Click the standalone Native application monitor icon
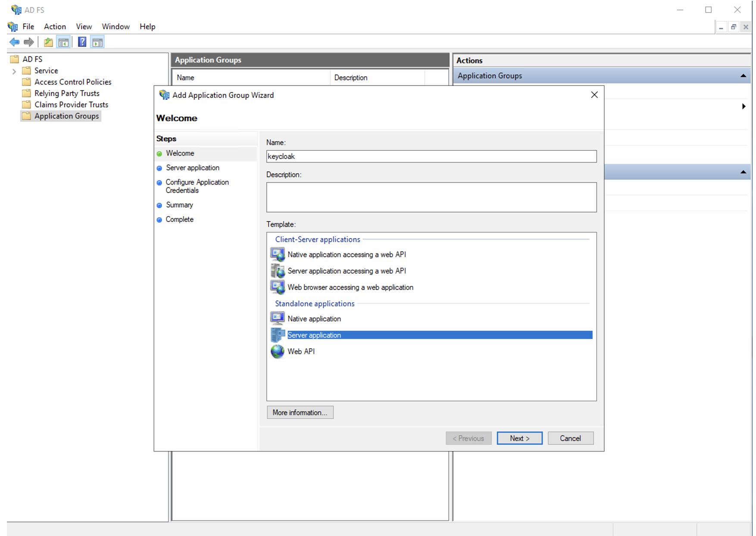Screen dimensions: 756x536 [278, 318]
